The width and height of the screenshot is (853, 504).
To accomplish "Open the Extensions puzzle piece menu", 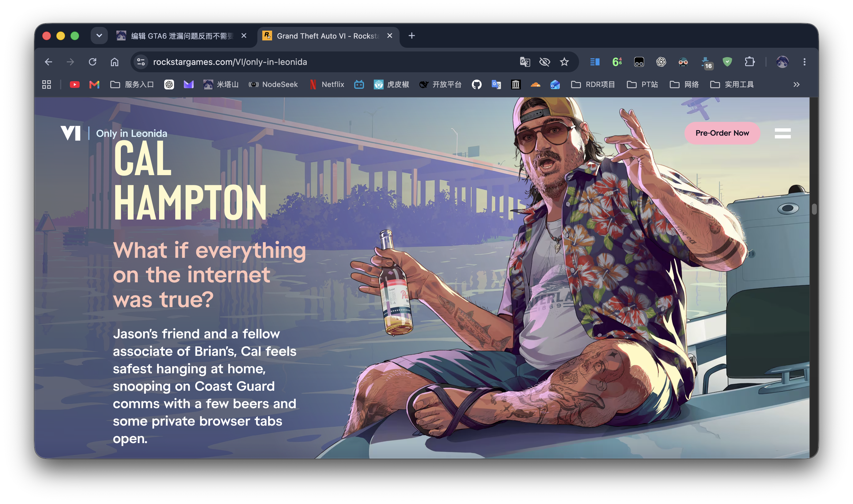I will (749, 62).
